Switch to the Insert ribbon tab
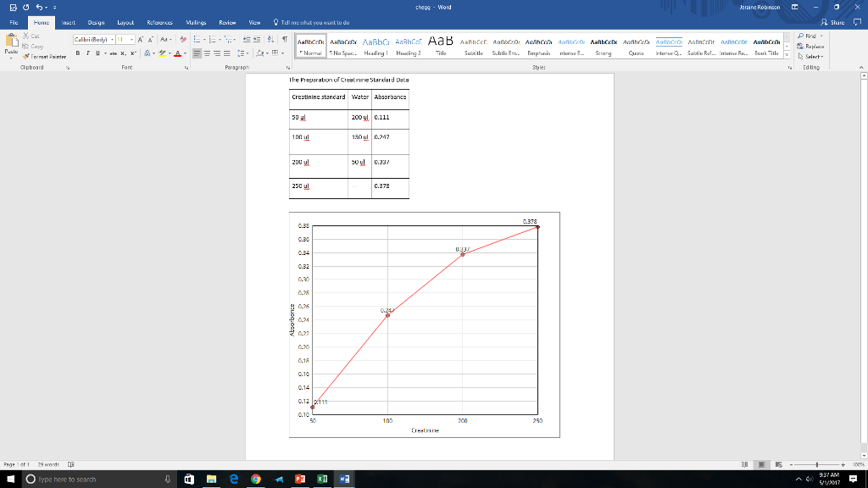868x488 pixels. 70,24
